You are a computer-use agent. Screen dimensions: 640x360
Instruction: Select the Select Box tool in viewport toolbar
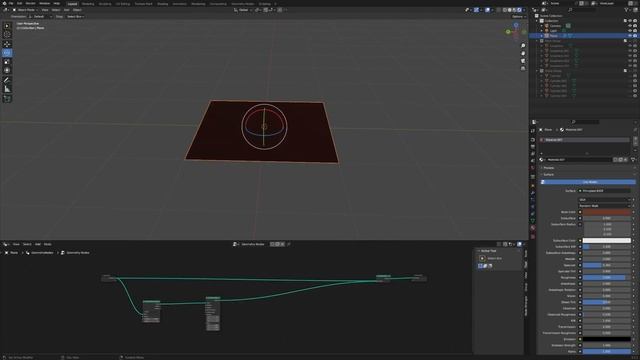(x=7, y=26)
